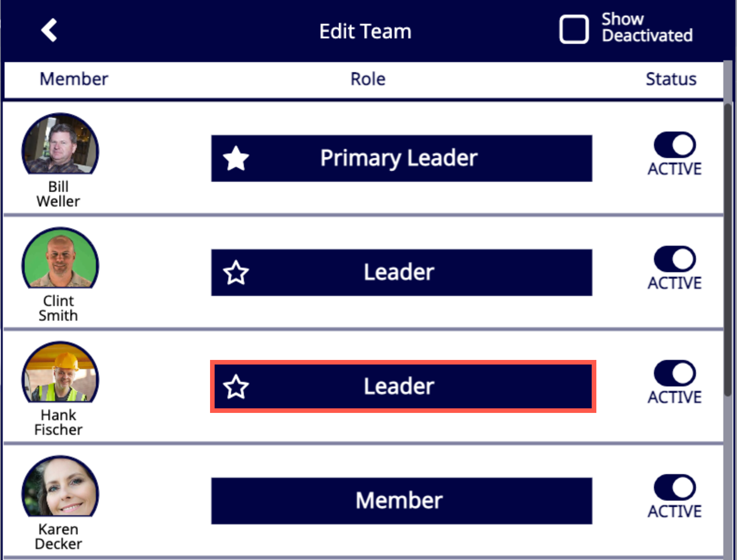The image size is (737, 560).
Task: Toggle Clint Smith's active status switch
Action: point(675,259)
